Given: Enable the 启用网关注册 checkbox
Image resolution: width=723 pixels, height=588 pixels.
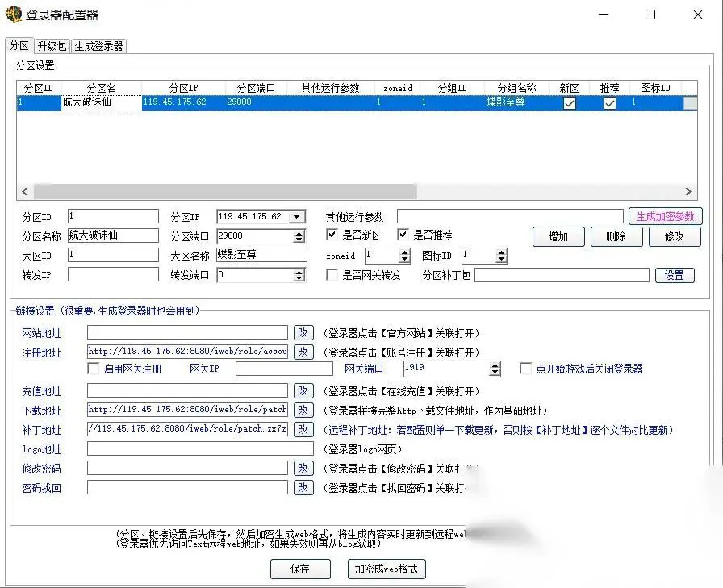Looking at the screenshot, I should [93, 369].
